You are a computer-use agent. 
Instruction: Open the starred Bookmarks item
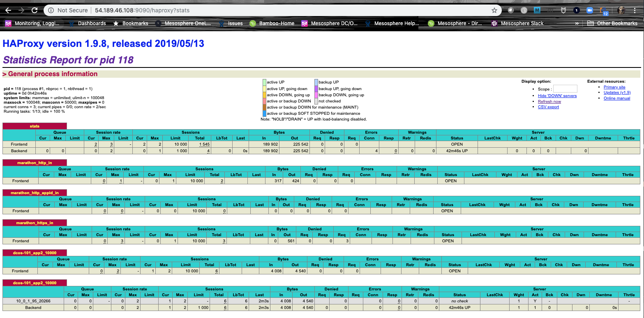pyautogui.click(x=131, y=23)
